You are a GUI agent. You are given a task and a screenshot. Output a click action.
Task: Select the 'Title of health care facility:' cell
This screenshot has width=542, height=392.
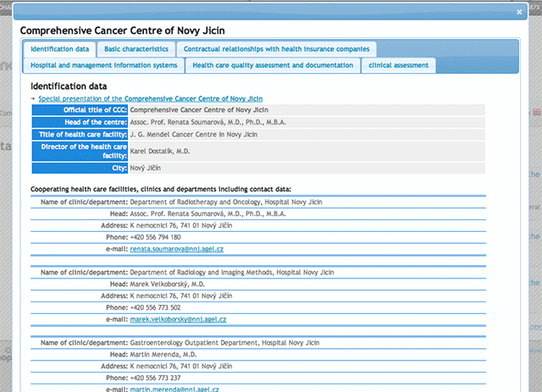pyautogui.click(x=80, y=135)
